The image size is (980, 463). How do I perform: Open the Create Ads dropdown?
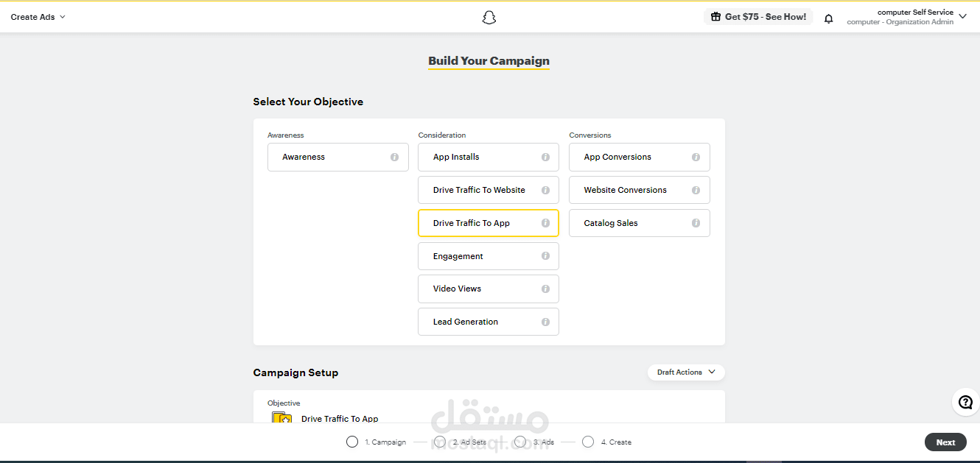(38, 17)
